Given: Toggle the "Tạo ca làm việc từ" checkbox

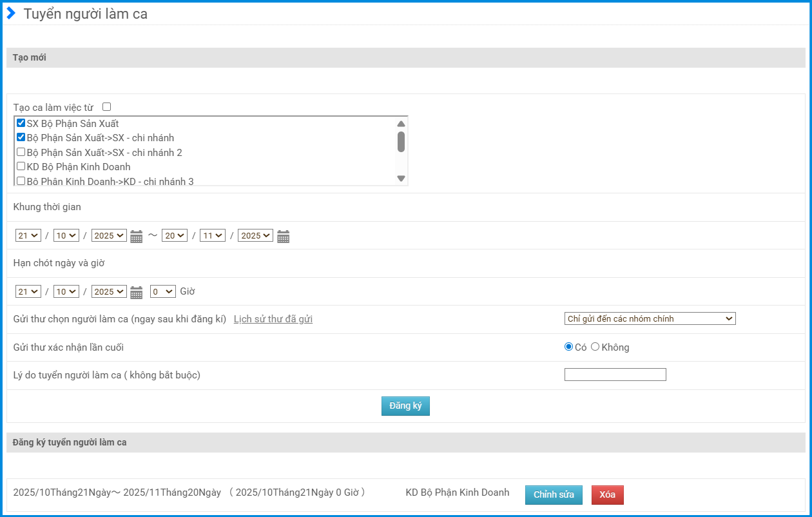Looking at the screenshot, I should [107, 107].
